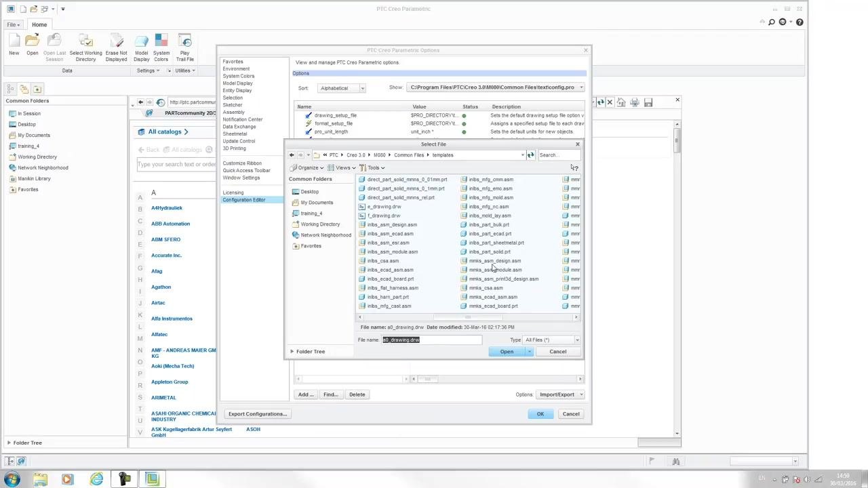Show the Favorites navigator tab icon
Image resolution: width=868 pixels, height=488 pixels.
click(37, 89)
